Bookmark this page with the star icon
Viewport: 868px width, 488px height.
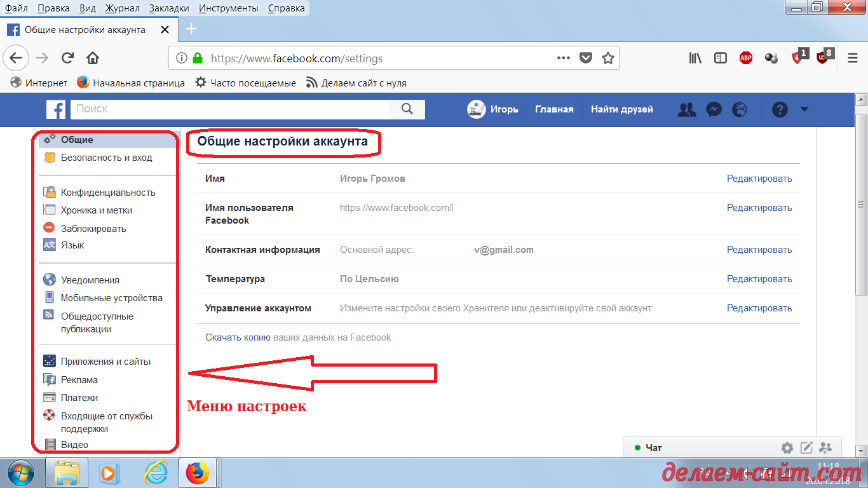coord(608,58)
